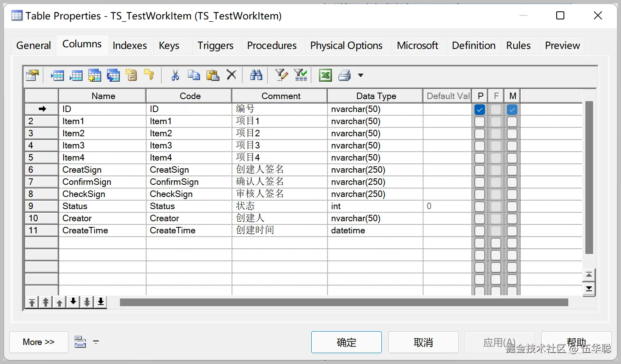
Task: Open the column Properties tool icon
Action: coord(32,75)
